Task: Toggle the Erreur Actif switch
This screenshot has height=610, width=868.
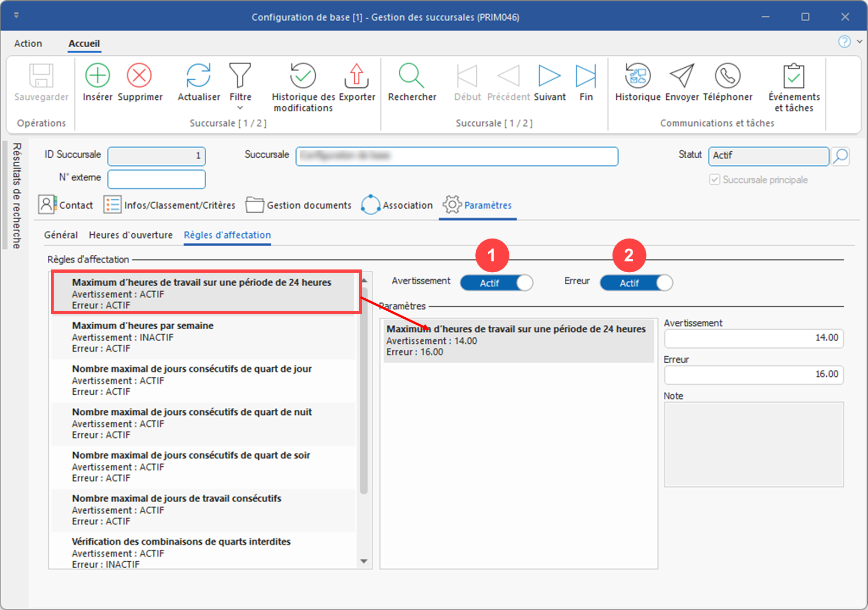Action: tap(636, 283)
